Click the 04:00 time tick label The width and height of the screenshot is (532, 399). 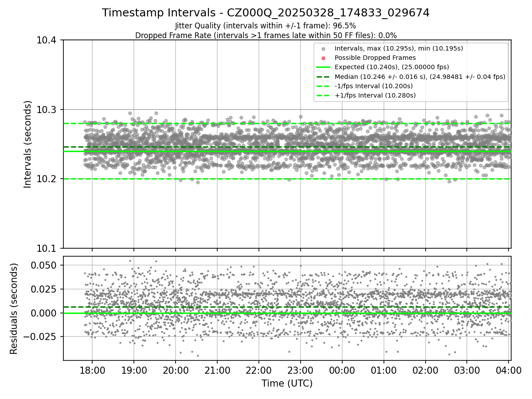pos(509,370)
